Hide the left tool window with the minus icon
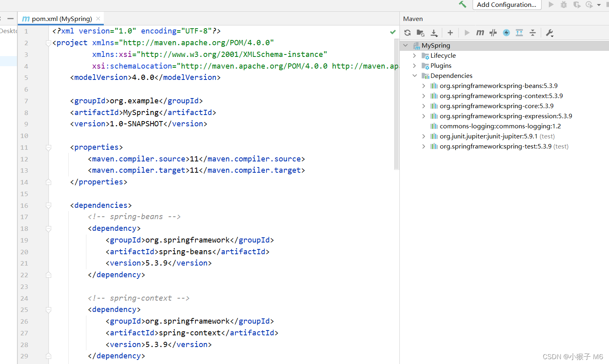The image size is (609, 364). [x=10, y=19]
